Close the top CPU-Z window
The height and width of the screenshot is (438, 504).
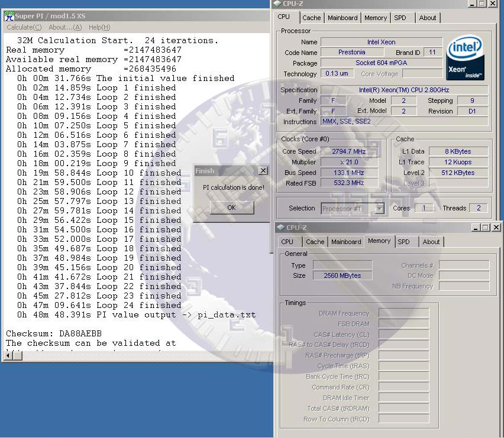(492, 4)
